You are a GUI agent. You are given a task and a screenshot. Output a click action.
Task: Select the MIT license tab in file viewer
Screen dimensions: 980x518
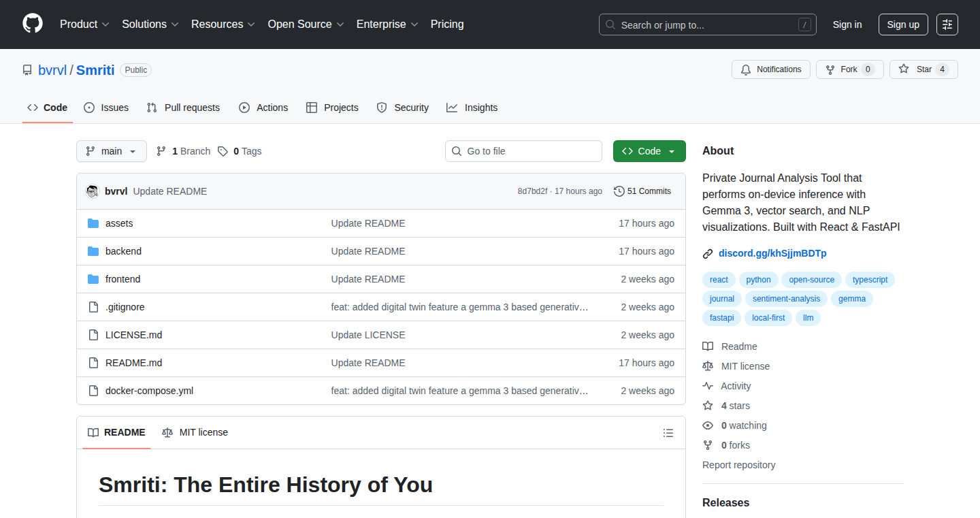195,433
